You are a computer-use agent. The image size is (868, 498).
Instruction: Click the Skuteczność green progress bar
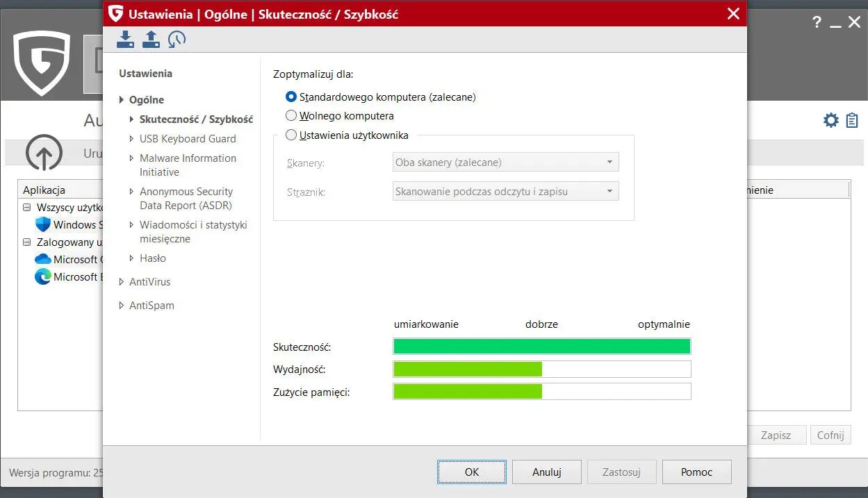(x=541, y=347)
